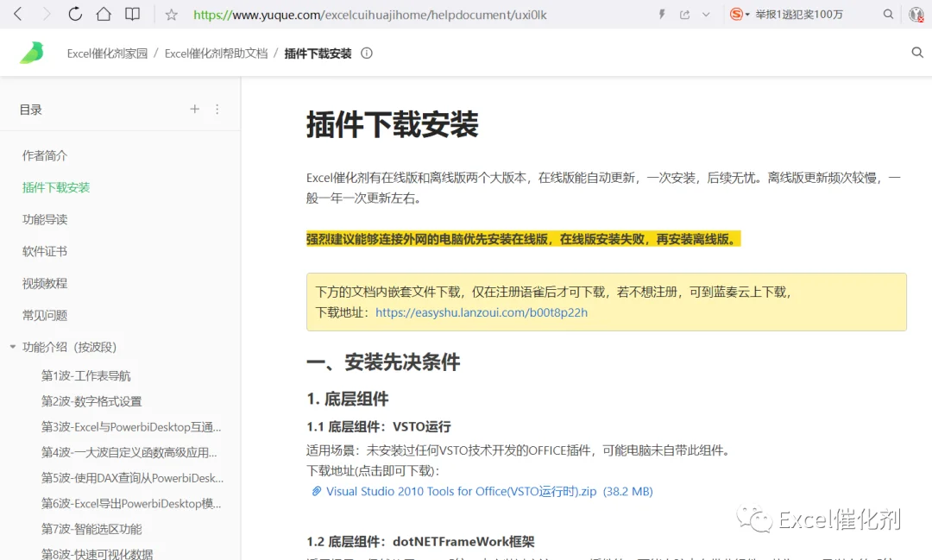
Task: Open the three-dot menu in 目录 header
Action: tap(217, 110)
